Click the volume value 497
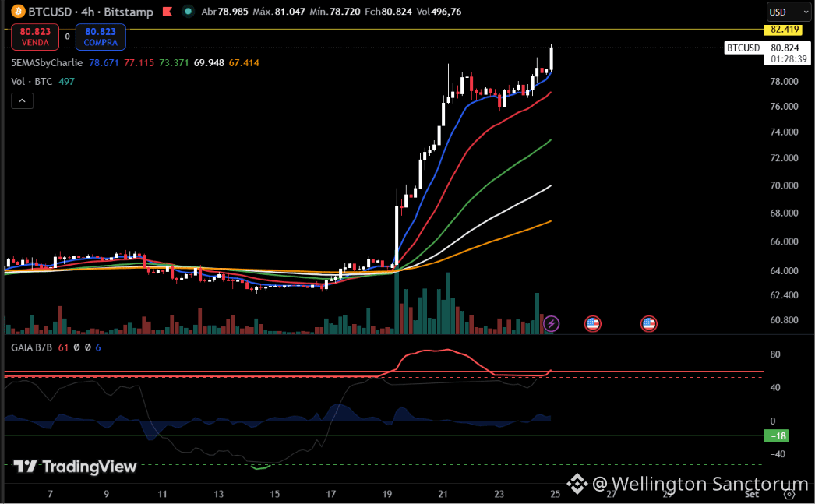 click(x=66, y=82)
